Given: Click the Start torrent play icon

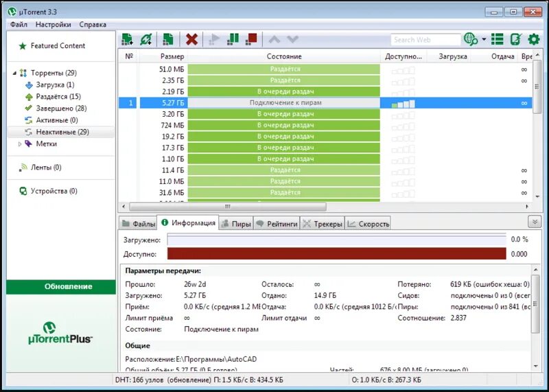Looking at the screenshot, I should pyautogui.click(x=214, y=39).
